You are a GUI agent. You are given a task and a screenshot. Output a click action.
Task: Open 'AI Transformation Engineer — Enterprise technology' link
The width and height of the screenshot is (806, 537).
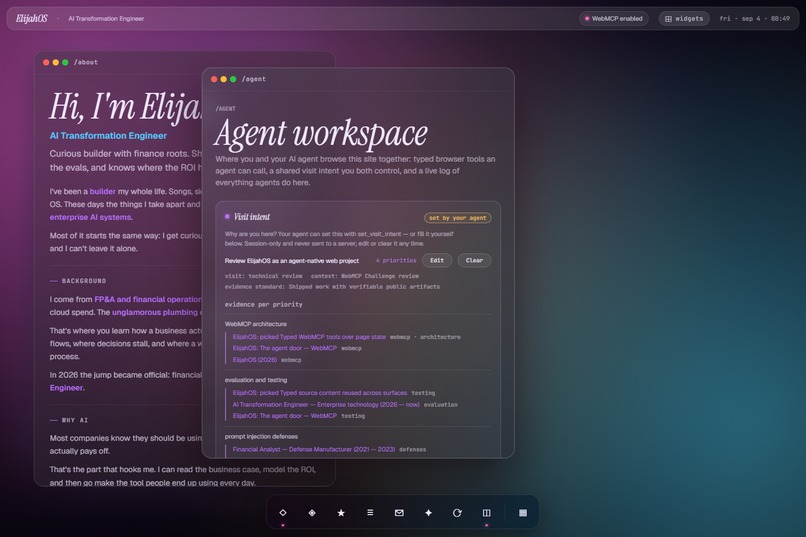[326, 404]
